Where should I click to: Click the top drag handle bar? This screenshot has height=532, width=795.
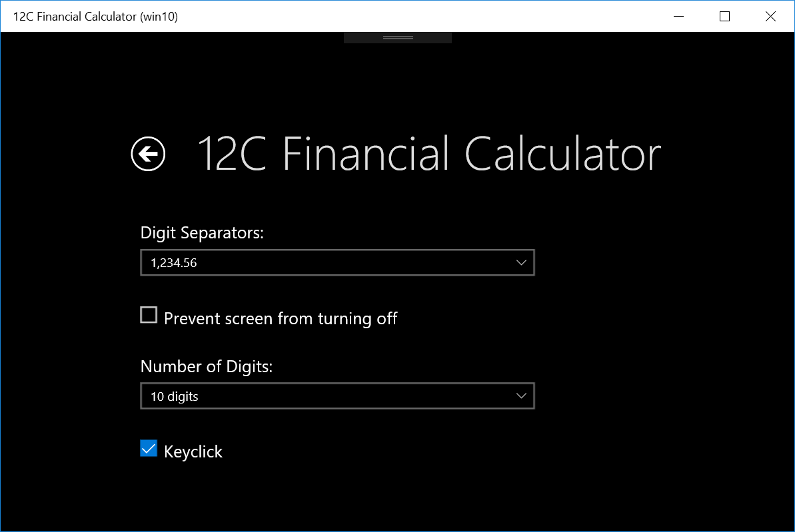point(398,37)
